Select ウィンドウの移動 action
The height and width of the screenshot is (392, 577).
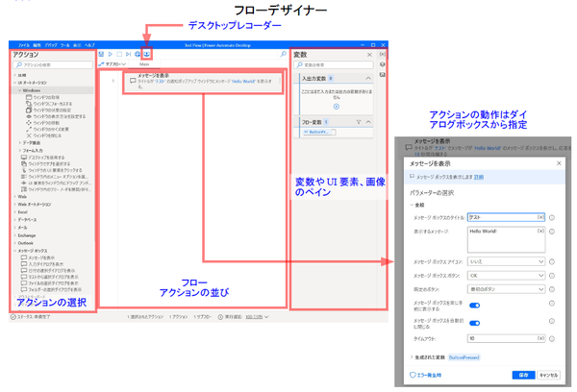point(42,123)
